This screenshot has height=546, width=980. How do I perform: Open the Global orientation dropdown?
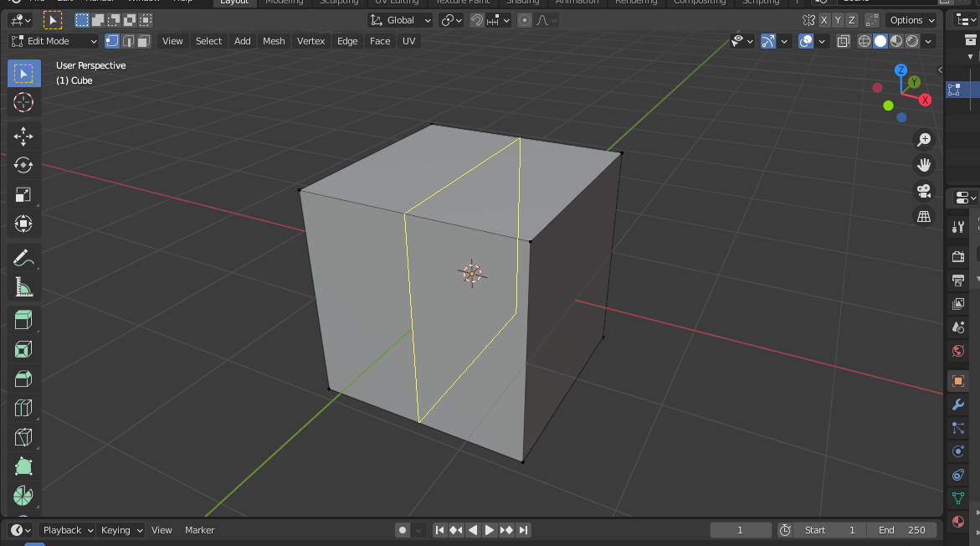tap(400, 20)
